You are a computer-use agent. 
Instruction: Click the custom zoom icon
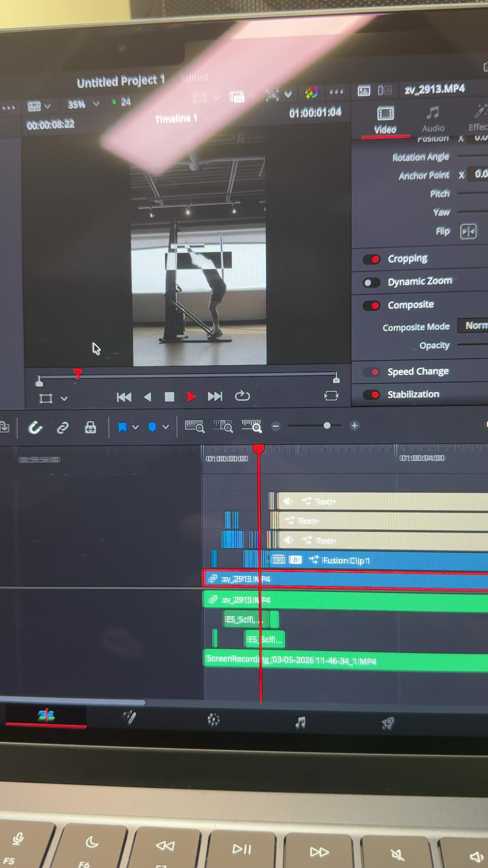[252, 426]
